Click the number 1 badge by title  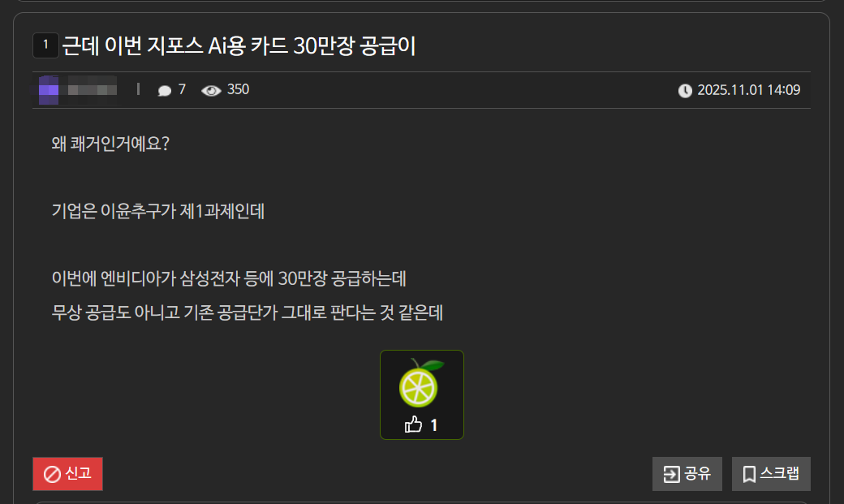45,45
